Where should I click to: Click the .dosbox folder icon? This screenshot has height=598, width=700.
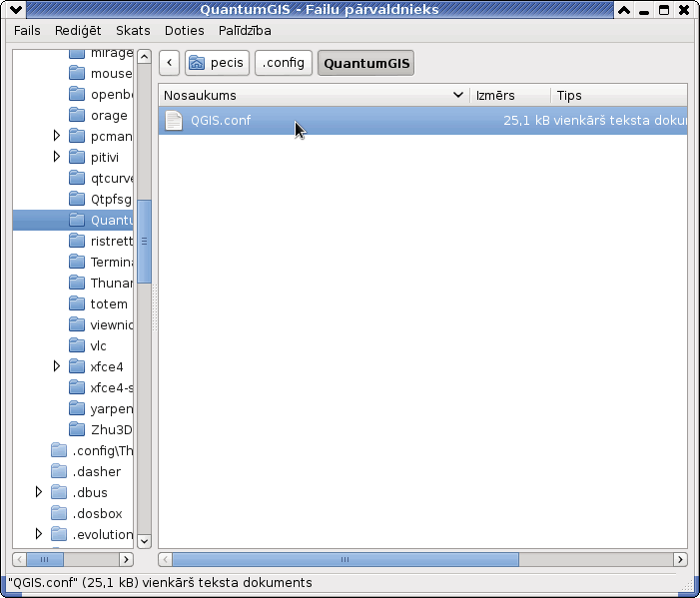coord(59,513)
